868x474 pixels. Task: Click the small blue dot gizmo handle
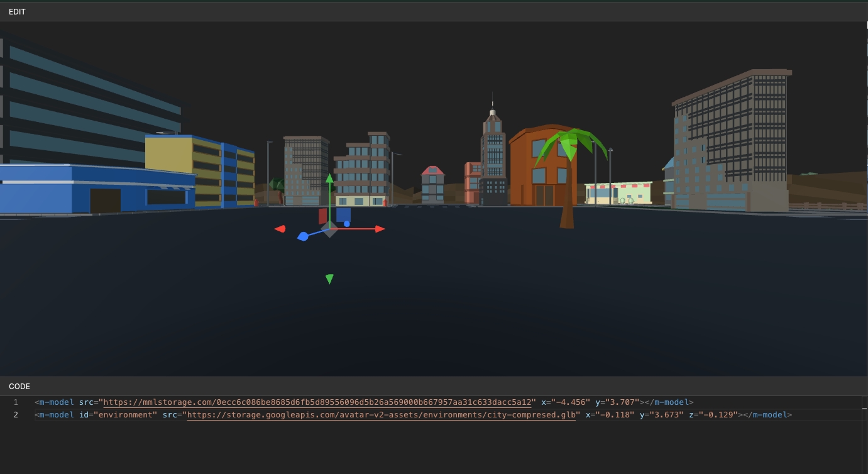(x=347, y=224)
